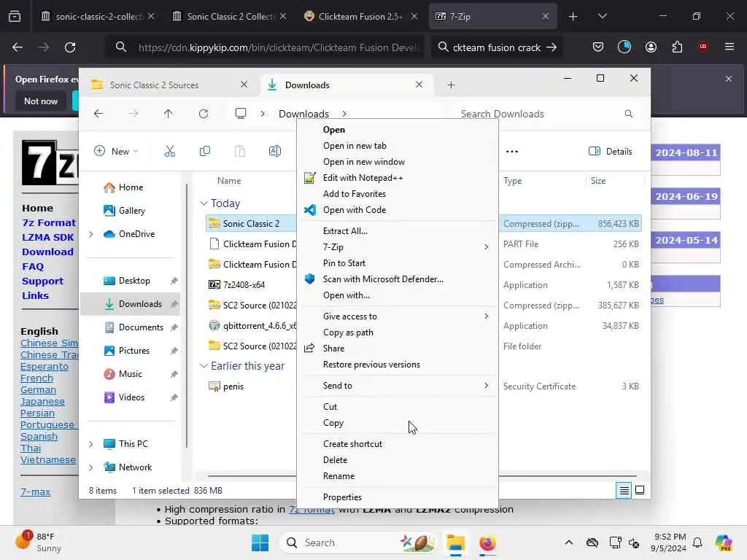The height and width of the screenshot is (560, 747).
Task: Expand OneDrive in navigation pane
Action: [x=91, y=234]
